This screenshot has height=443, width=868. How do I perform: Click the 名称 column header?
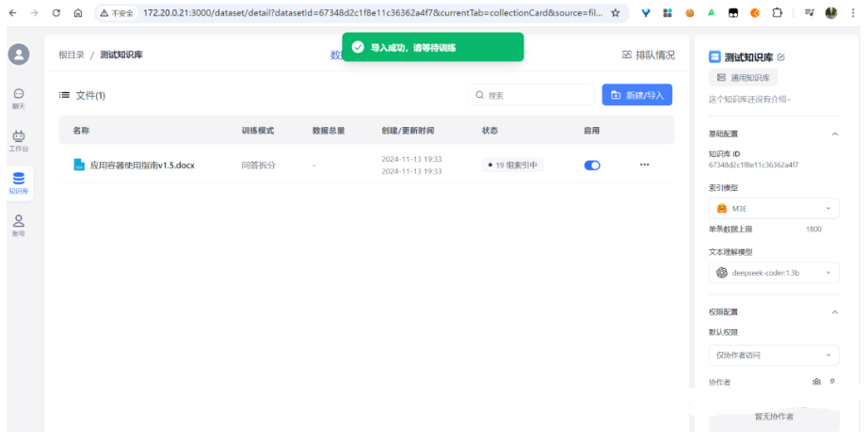(81, 131)
